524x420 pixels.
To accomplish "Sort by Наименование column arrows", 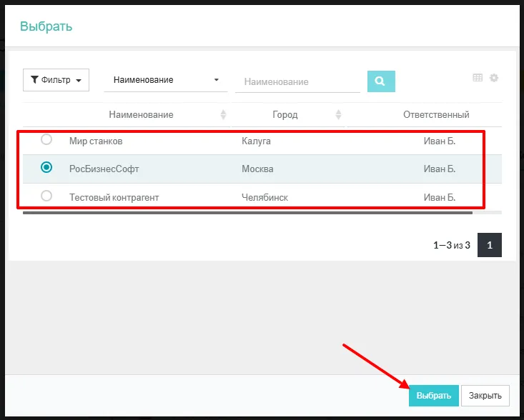I will point(223,115).
